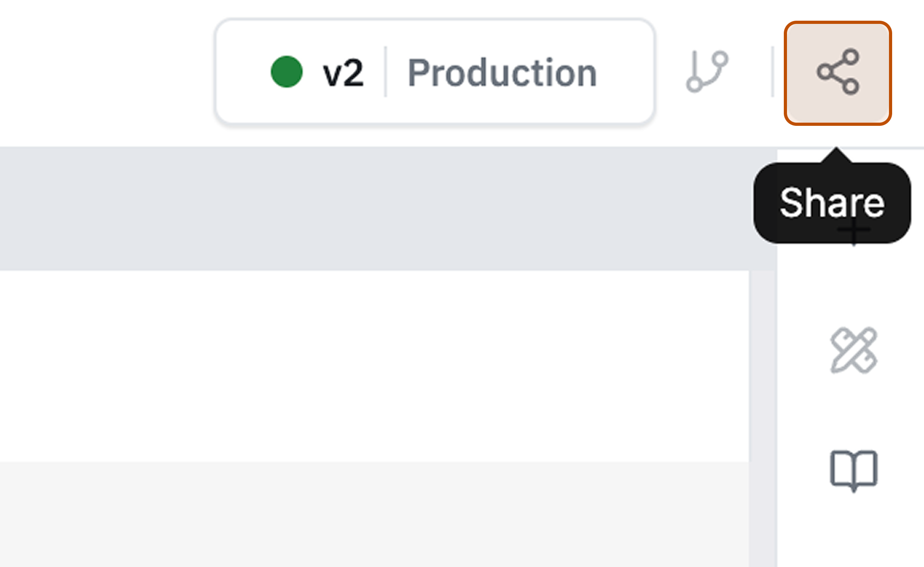Image resolution: width=924 pixels, height=567 pixels.
Task: Click the divider between v2 and Production
Action: pyautogui.click(x=385, y=72)
